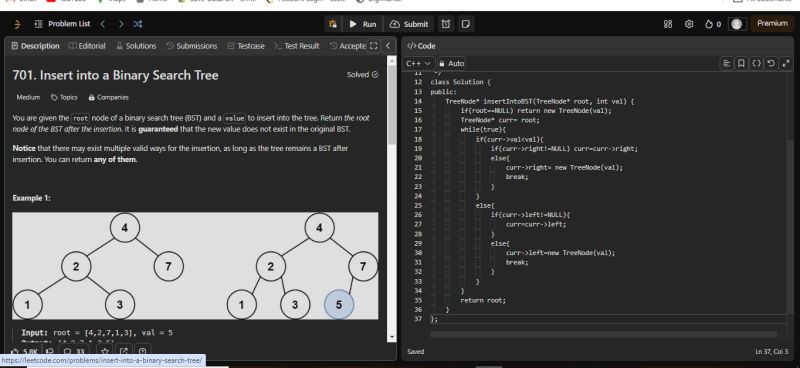Click the Premium button

[772, 23]
